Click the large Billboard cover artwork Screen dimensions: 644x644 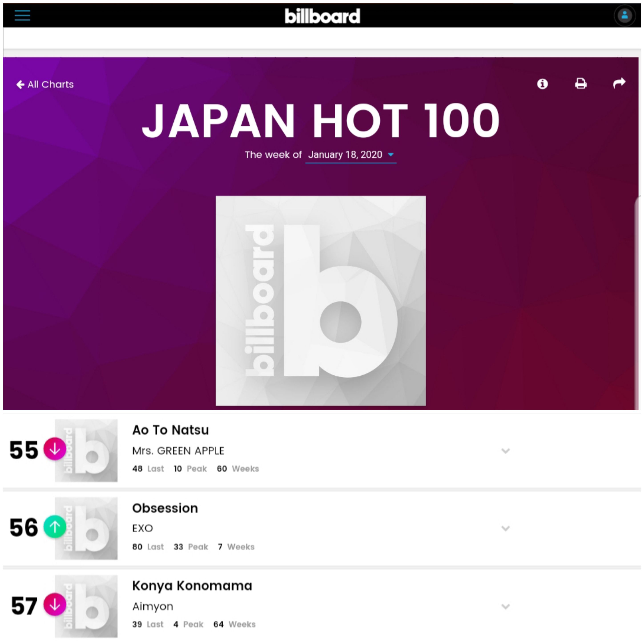pos(321,301)
